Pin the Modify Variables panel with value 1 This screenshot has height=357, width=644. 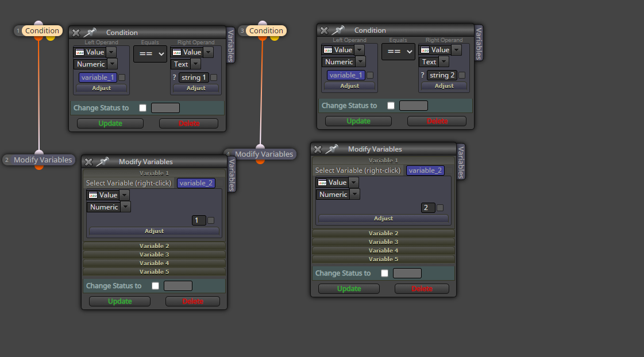click(102, 162)
